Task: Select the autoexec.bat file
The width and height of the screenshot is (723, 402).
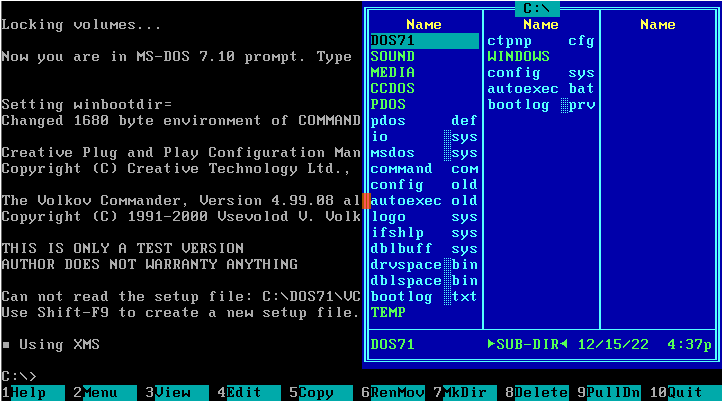Action: click(x=541, y=89)
